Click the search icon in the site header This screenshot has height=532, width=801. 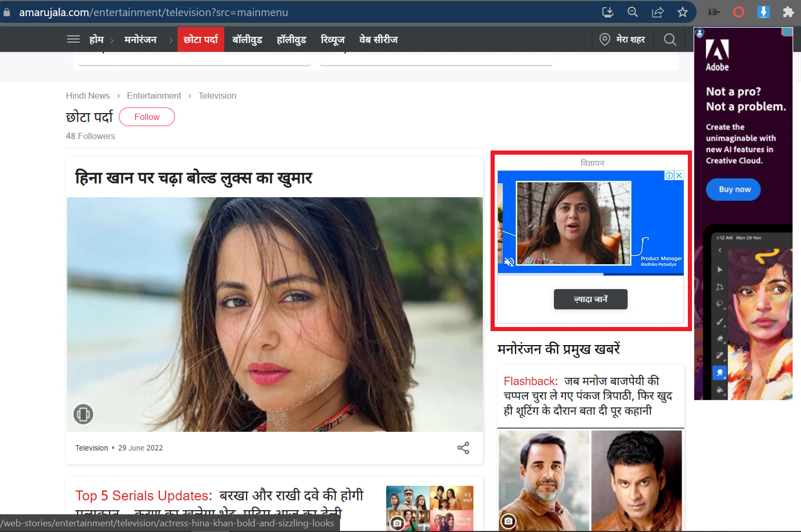point(670,39)
